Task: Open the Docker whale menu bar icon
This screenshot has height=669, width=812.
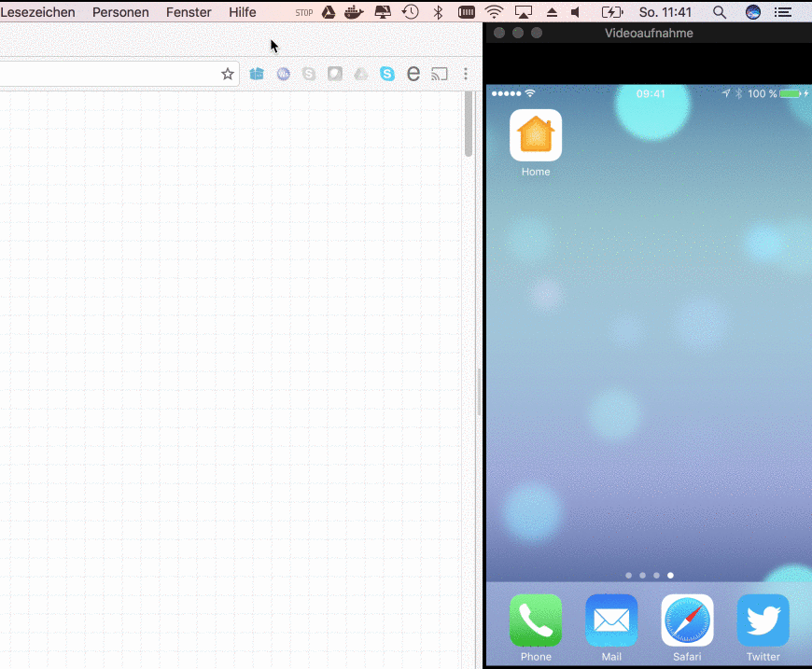Action: click(x=355, y=12)
